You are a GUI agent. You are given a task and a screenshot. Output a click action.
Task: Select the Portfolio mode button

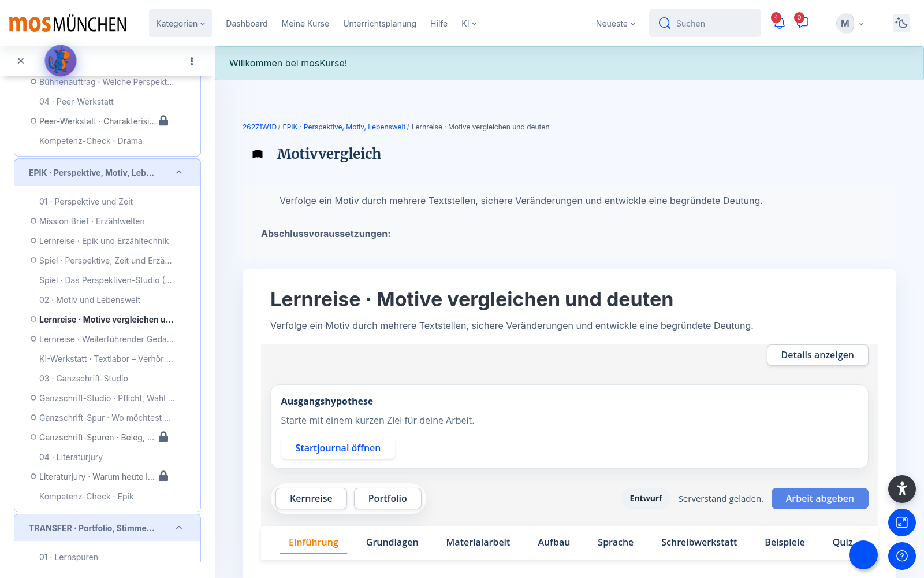tap(388, 498)
